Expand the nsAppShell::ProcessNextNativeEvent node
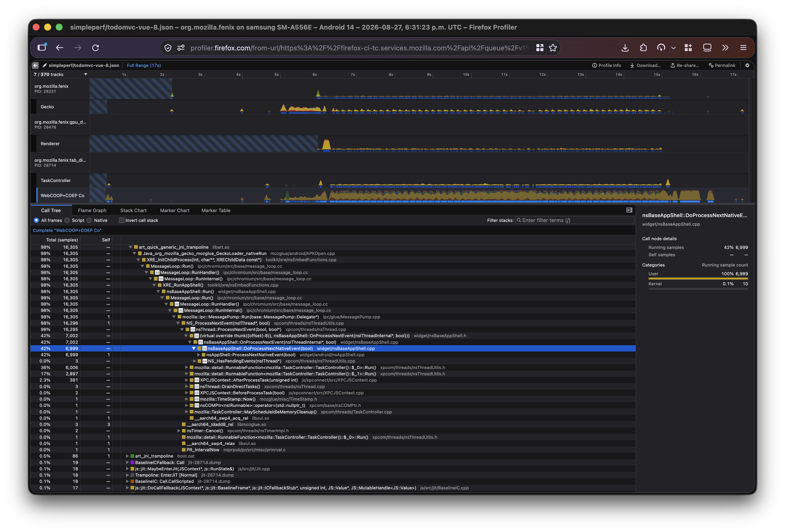Viewport: 785px width, 532px height. click(199, 355)
